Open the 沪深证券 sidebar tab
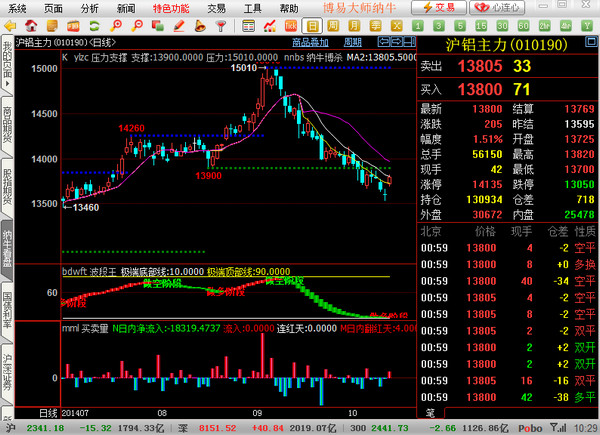600x435 pixels. click(7, 373)
